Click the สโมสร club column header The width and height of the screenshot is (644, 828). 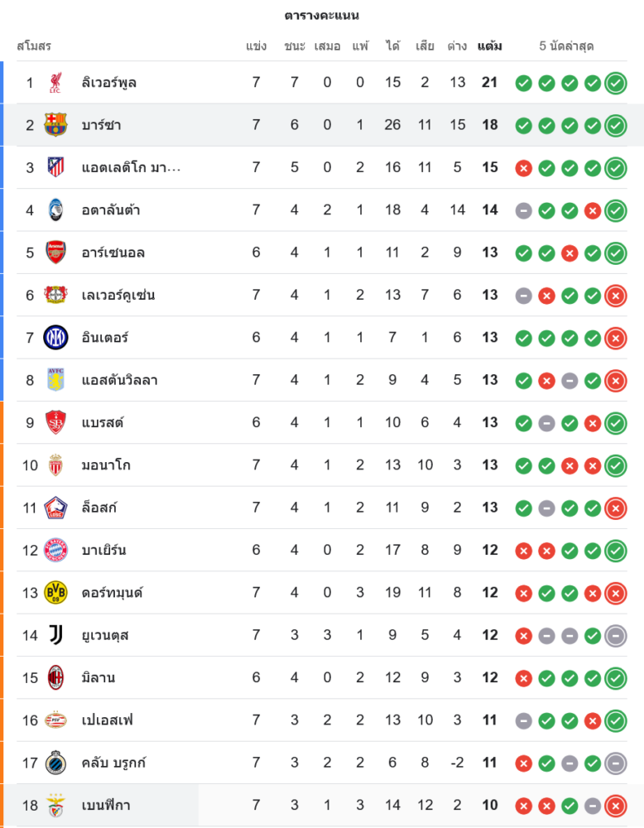pos(34,46)
